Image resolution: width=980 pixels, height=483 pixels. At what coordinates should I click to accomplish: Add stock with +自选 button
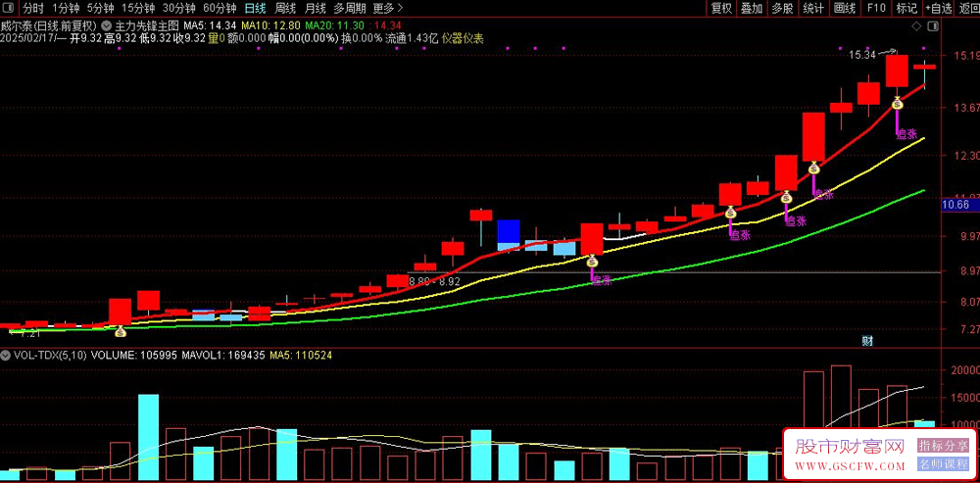click(939, 8)
